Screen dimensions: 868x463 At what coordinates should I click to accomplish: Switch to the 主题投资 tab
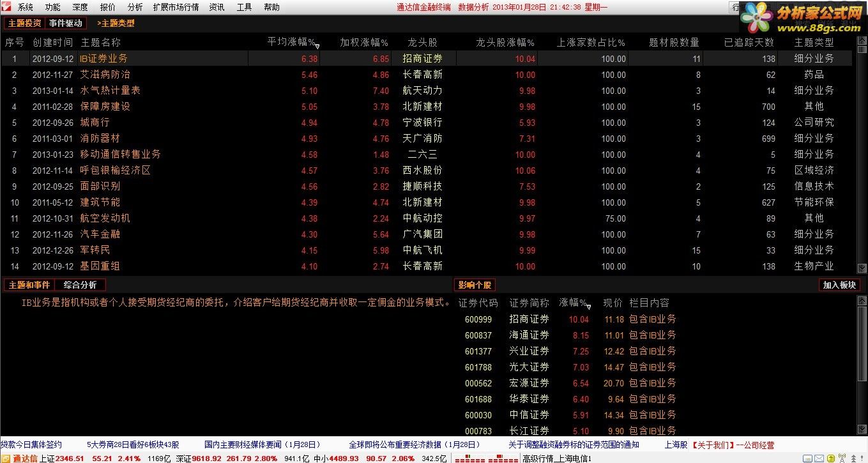click(24, 23)
